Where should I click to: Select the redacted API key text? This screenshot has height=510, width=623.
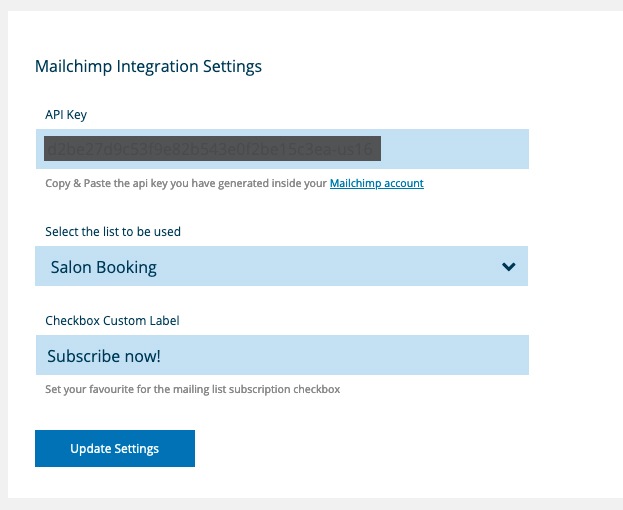tap(211, 149)
